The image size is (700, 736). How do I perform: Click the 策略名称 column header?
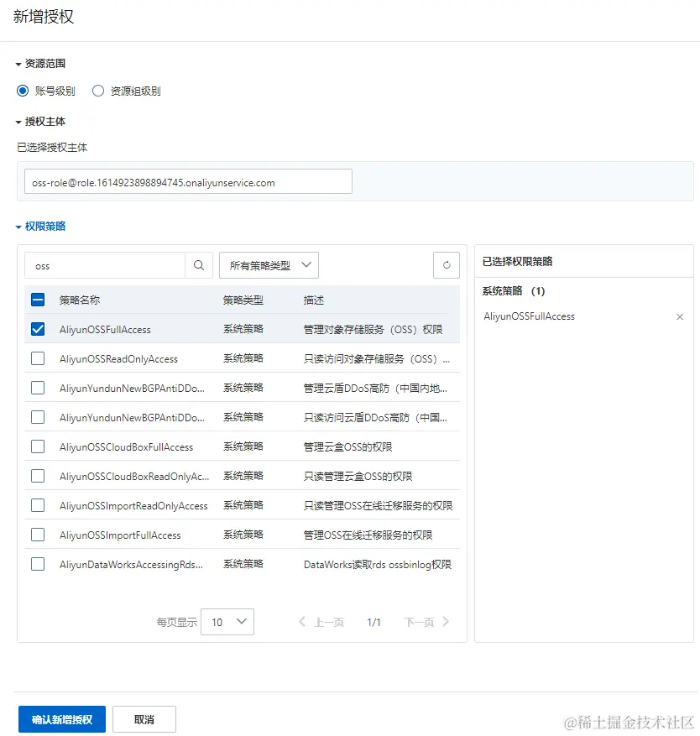click(80, 300)
